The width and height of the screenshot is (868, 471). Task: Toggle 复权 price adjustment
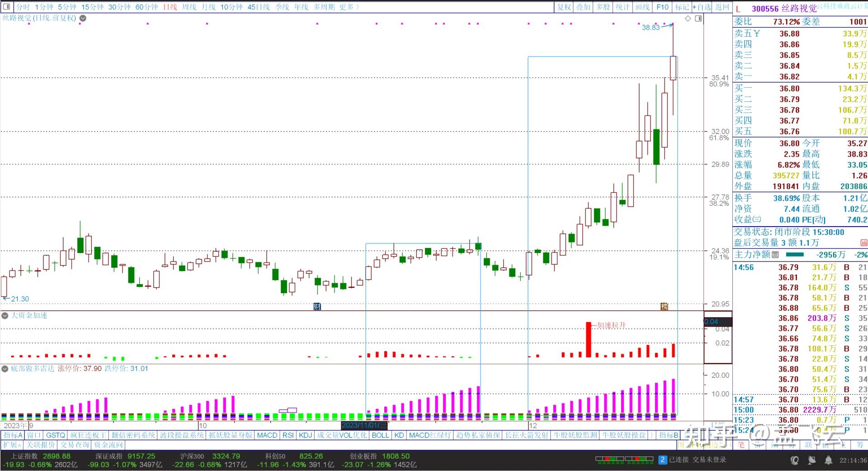coord(564,7)
